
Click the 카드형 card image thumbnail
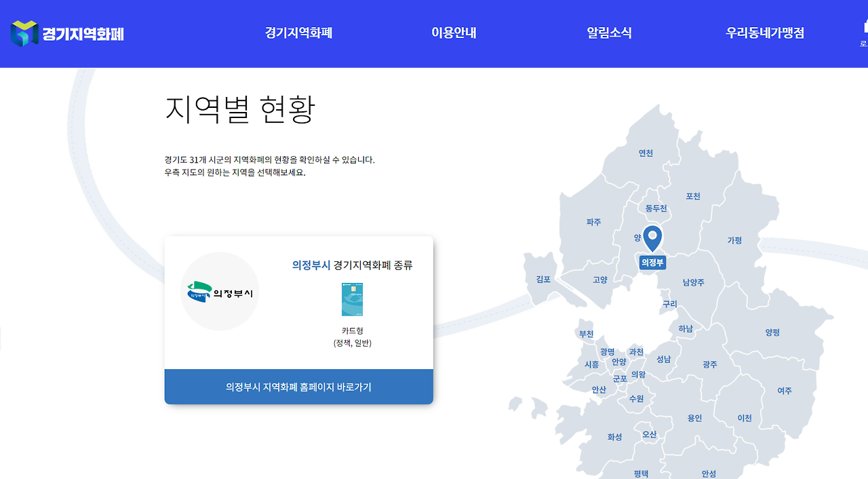pyautogui.click(x=353, y=299)
